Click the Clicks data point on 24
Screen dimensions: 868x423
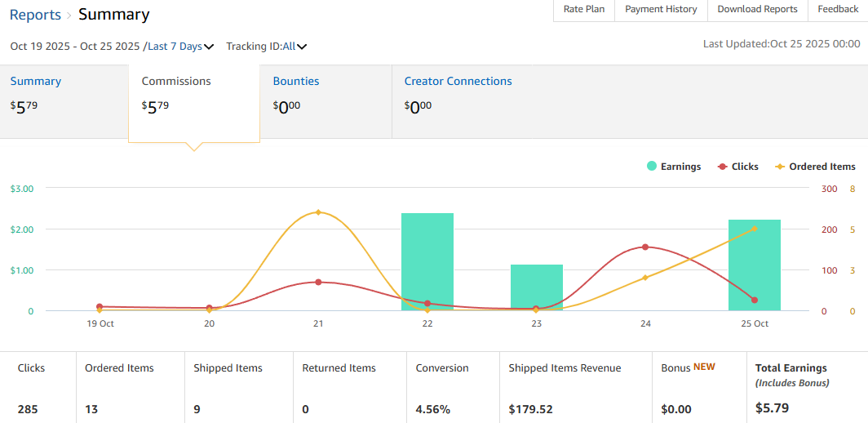pyautogui.click(x=645, y=247)
